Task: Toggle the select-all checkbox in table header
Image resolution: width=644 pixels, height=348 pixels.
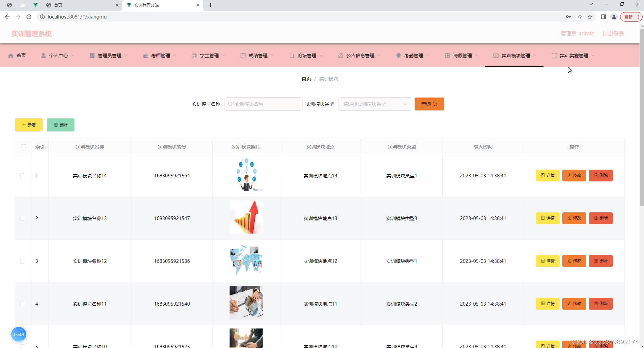Action: point(24,147)
